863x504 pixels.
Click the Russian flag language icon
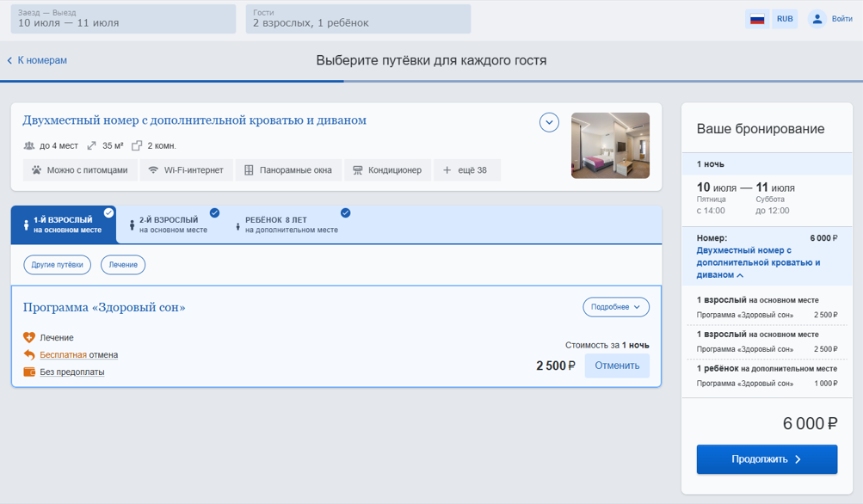(x=757, y=19)
